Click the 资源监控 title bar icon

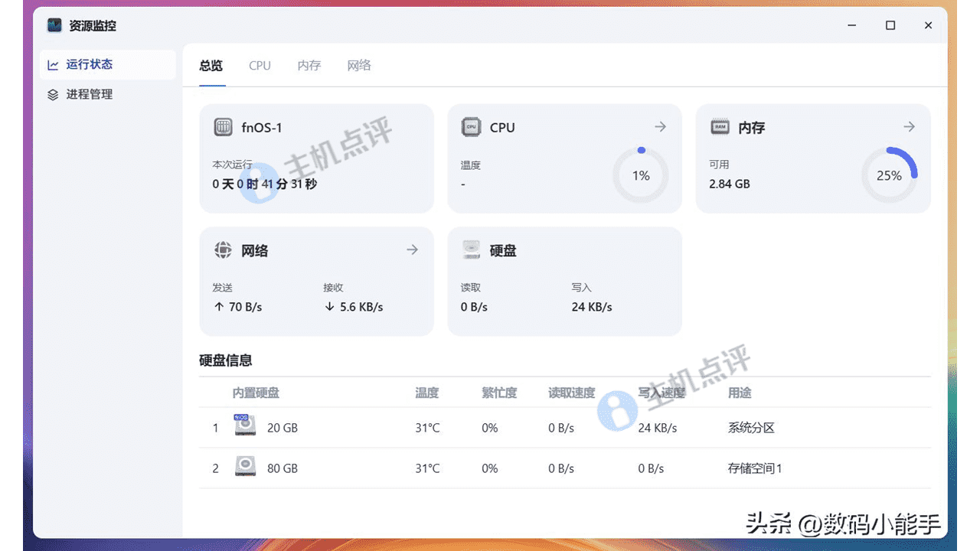point(54,24)
